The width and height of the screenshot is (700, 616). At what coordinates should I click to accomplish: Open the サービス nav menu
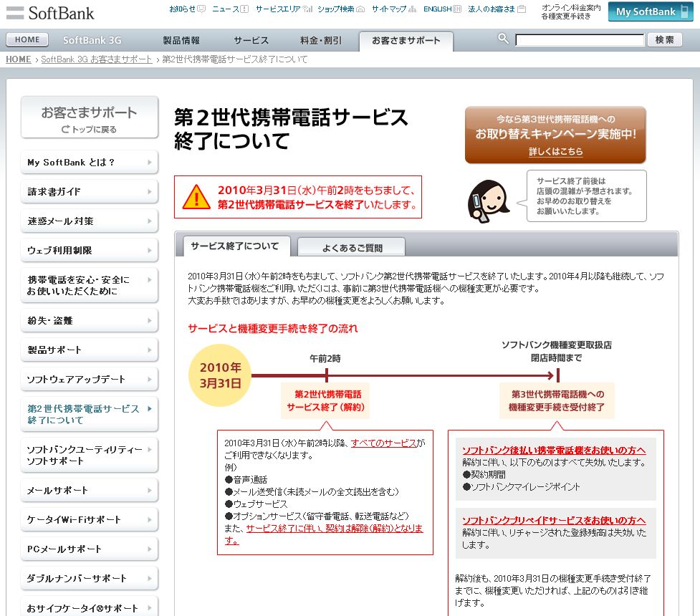(251, 41)
